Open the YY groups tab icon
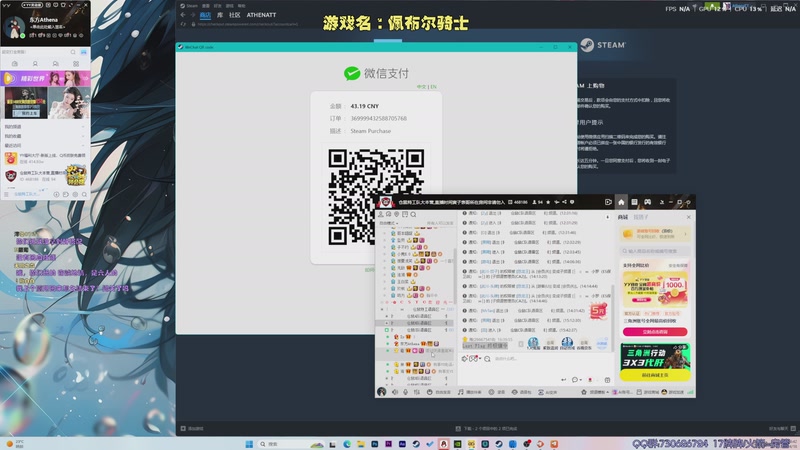800x450 pixels. (x=56, y=64)
